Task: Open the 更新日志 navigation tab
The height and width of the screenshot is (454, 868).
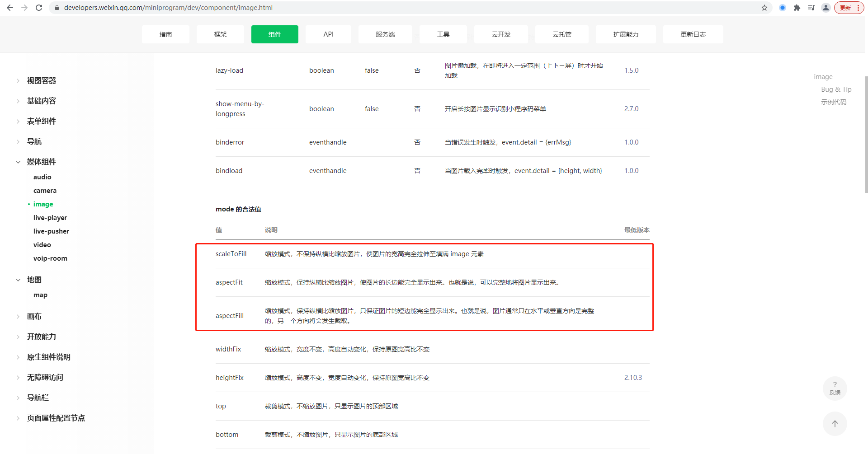Action: tap(693, 34)
